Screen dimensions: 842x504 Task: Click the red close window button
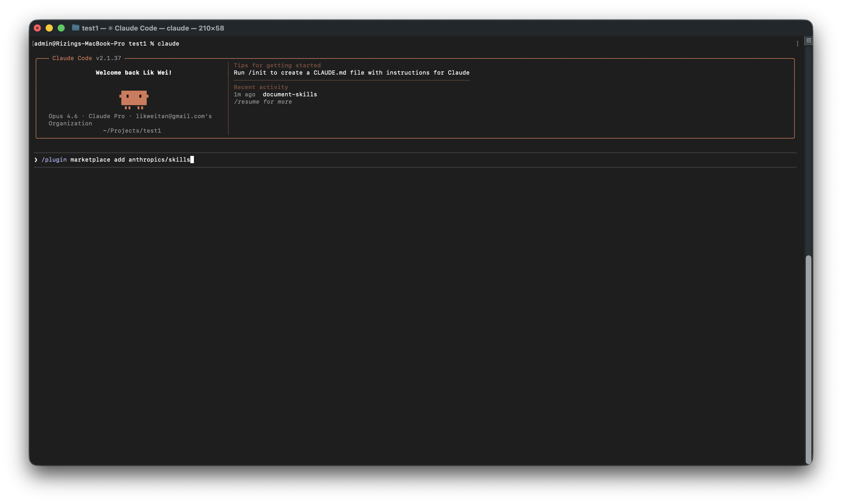(x=37, y=28)
